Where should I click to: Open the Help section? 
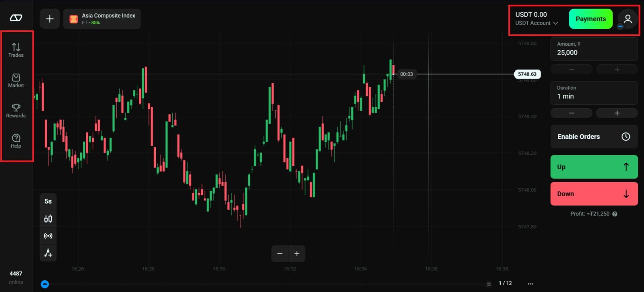(x=16, y=141)
